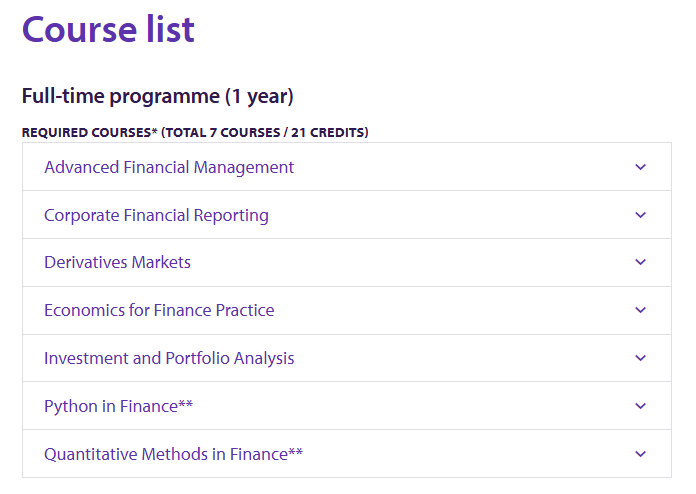Viewport: 696px width, 494px height.
Task: Open the Advanced Financial Management title link
Action: [169, 167]
